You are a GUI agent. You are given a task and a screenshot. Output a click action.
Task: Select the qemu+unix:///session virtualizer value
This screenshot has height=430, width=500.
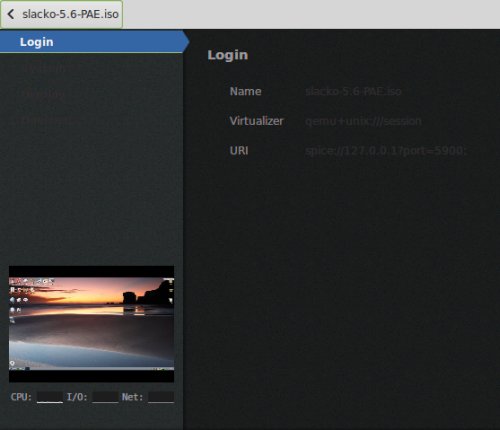(x=363, y=121)
